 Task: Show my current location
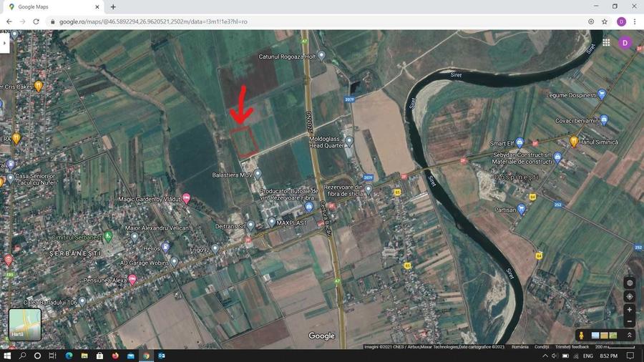tap(629, 296)
